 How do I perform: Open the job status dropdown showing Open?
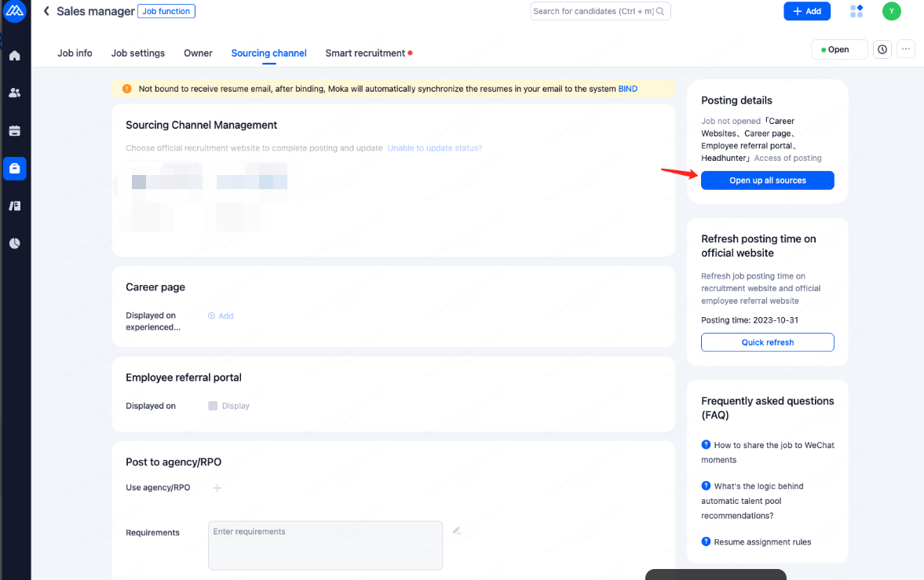tap(839, 49)
